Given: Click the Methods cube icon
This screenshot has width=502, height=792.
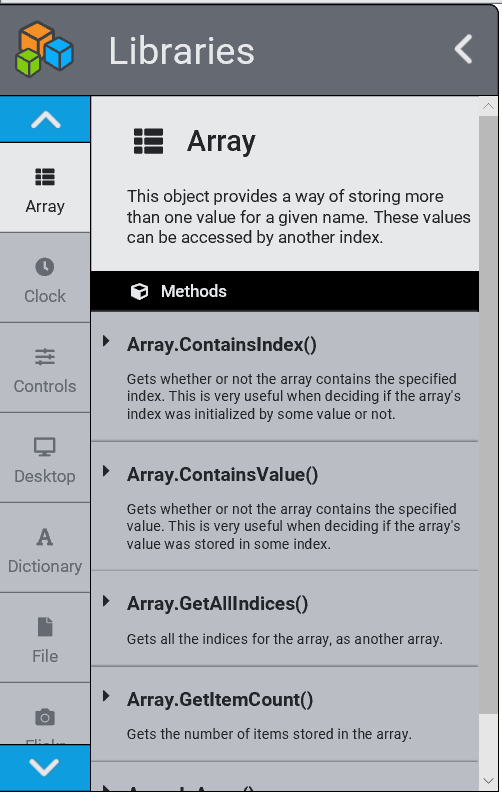Looking at the screenshot, I should coord(139,291).
